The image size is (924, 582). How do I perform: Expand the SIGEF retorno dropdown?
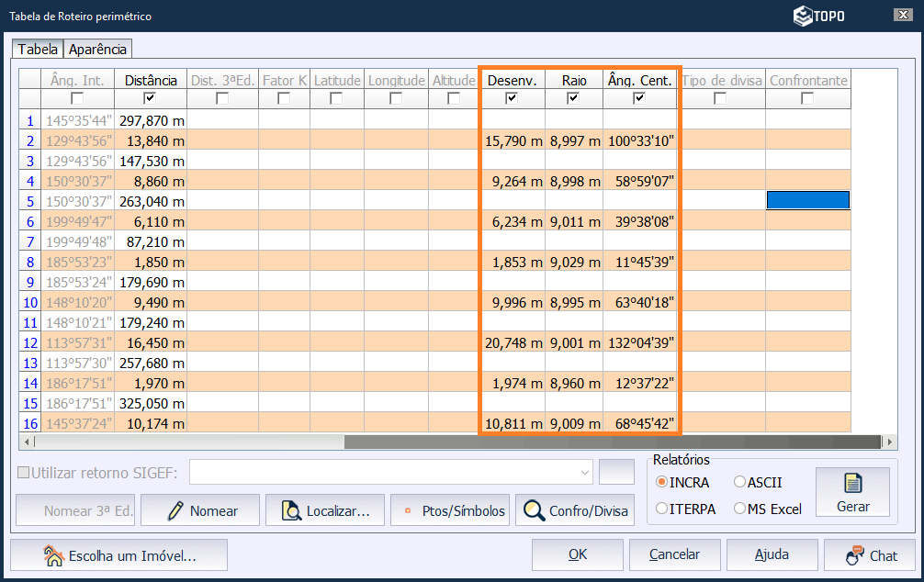[585, 473]
